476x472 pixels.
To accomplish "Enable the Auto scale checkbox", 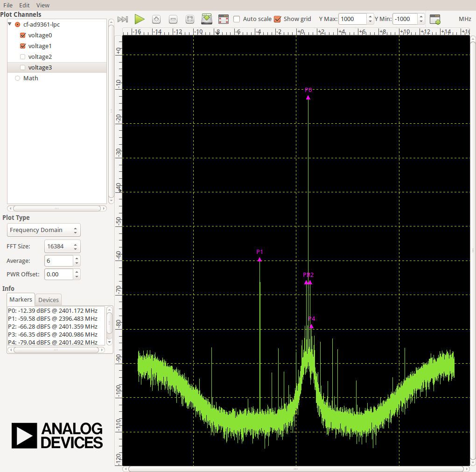I will [x=237, y=19].
